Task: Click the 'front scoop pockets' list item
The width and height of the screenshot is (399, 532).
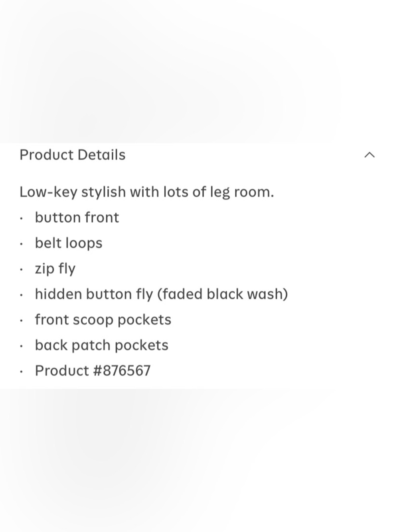Action: coord(103,320)
